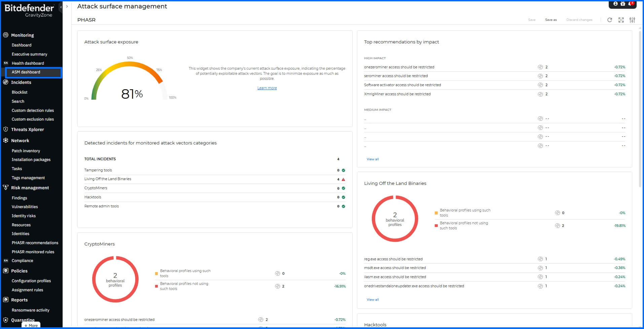This screenshot has height=329, width=644.
Task: Open the dashboard sliders settings icon
Action: click(x=632, y=20)
